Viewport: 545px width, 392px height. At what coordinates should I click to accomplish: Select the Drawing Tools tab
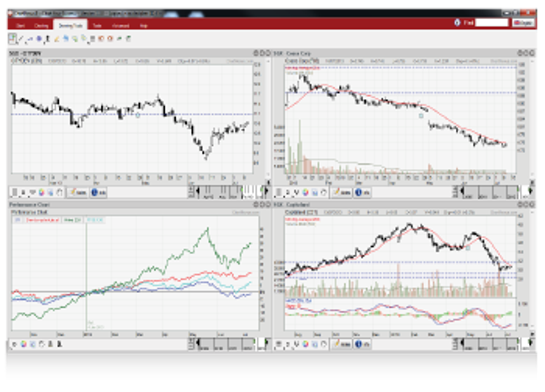[70, 26]
